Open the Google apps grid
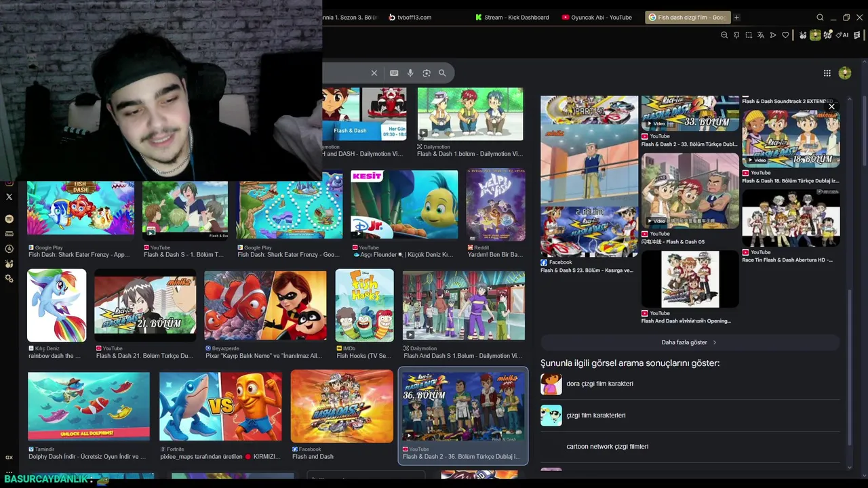Screen dimensions: 868x488 tap(827, 73)
